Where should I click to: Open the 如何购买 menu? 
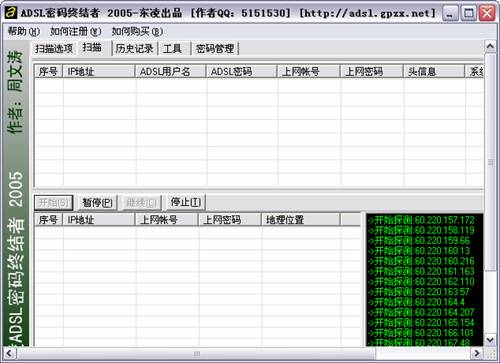click(137, 32)
